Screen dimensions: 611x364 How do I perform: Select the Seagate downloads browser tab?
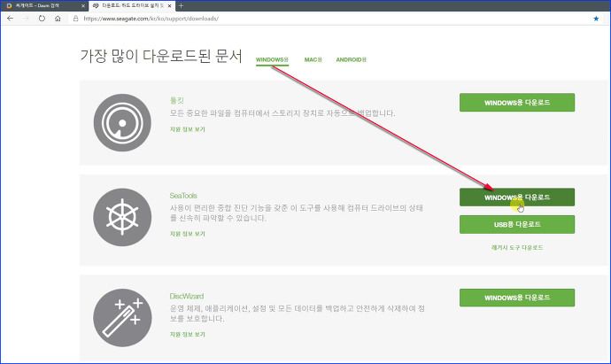point(132,6)
